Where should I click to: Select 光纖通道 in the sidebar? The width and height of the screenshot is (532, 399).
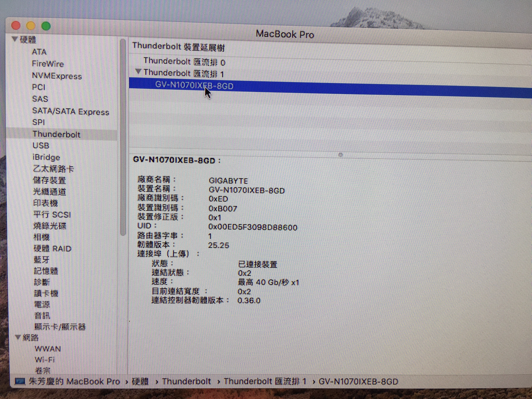(x=49, y=192)
